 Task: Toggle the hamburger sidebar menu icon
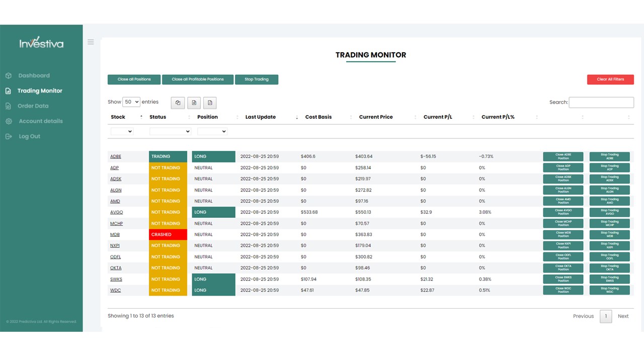[x=91, y=42]
